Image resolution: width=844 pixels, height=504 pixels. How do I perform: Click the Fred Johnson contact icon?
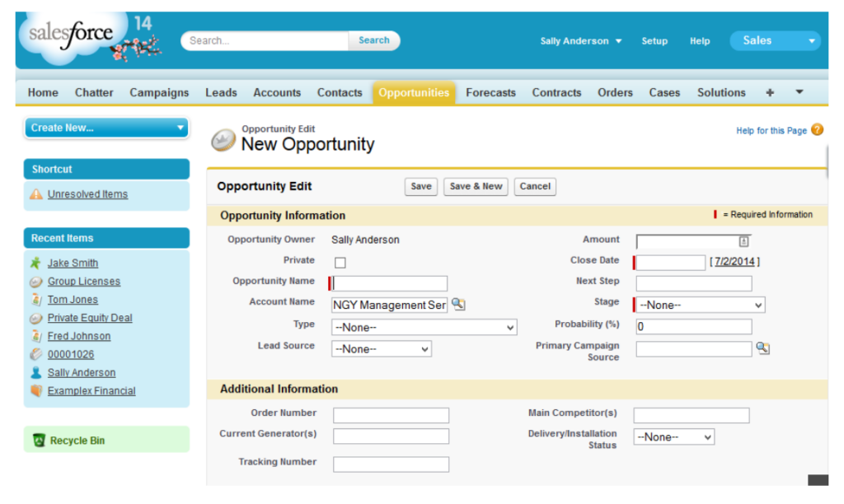tap(36, 336)
